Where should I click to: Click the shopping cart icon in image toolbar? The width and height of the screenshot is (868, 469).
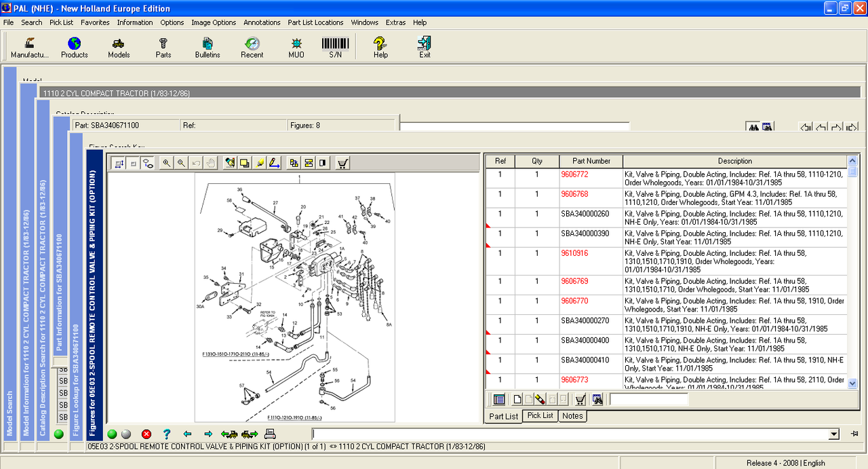342,163
